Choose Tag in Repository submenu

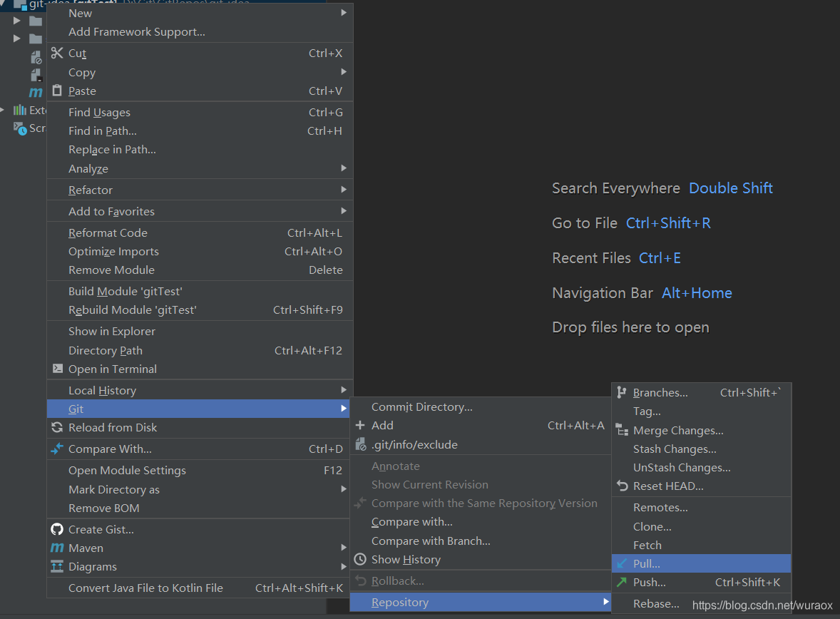(x=701, y=411)
